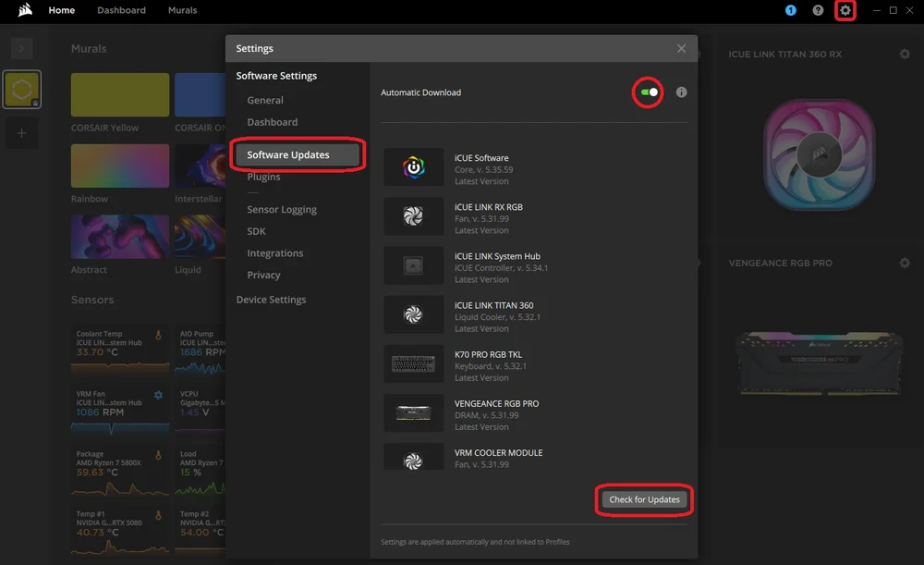Click the iCUE LINK RX RGB fan icon
The height and width of the screenshot is (565, 924).
(413, 216)
